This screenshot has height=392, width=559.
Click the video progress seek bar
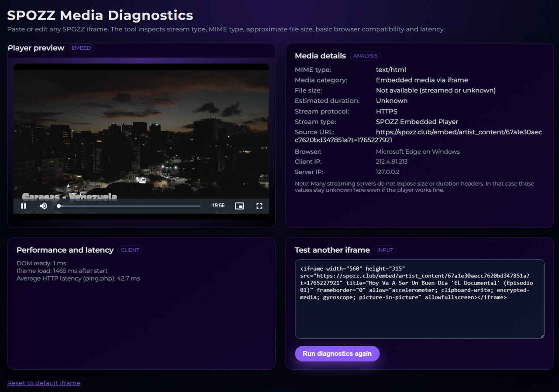click(129, 206)
